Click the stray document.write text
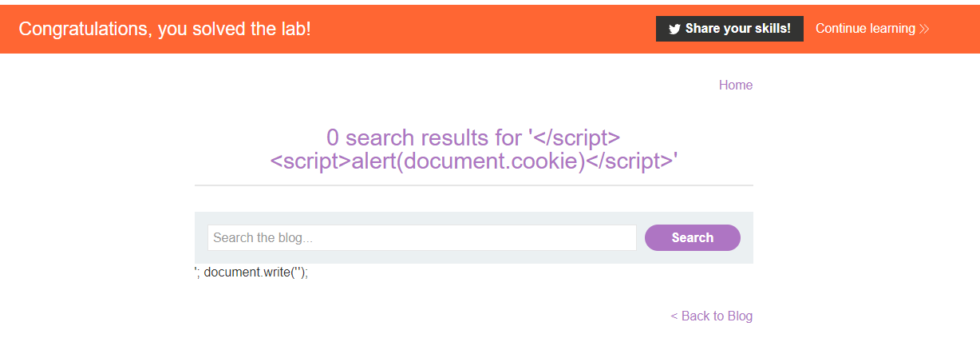Image resolution: width=980 pixels, height=358 pixels. click(251, 272)
